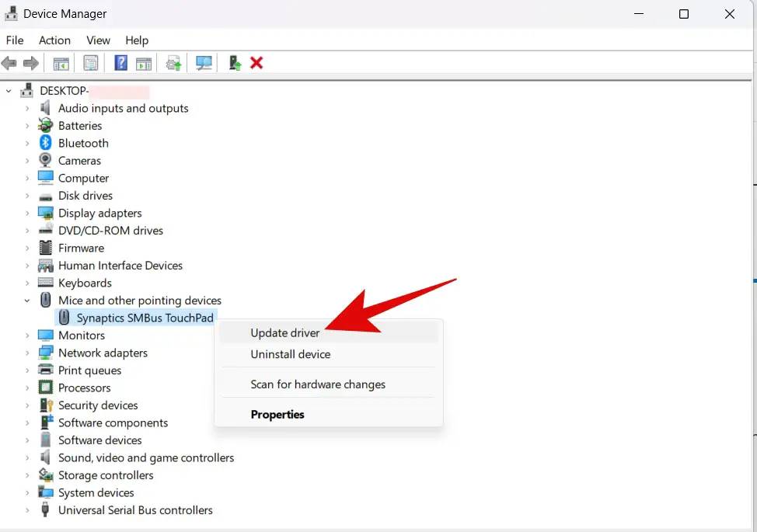Expand the Audio inputs and outputs node
This screenshot has width=757, height=532.
[x=27, y=109]
